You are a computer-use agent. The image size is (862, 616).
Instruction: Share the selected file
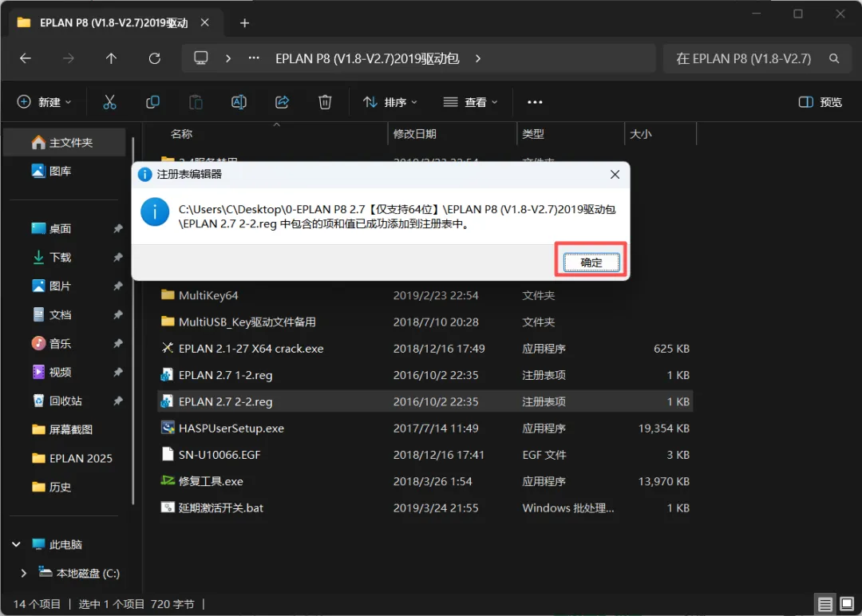pos(282,102)
